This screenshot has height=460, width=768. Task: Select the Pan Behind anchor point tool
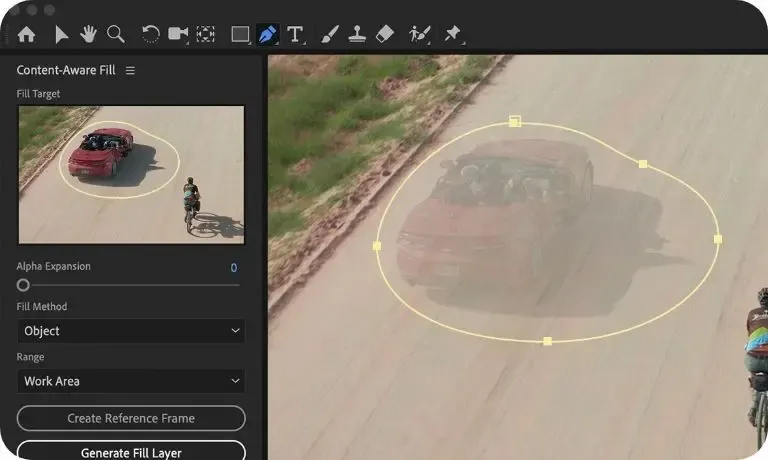coord(205,34)
